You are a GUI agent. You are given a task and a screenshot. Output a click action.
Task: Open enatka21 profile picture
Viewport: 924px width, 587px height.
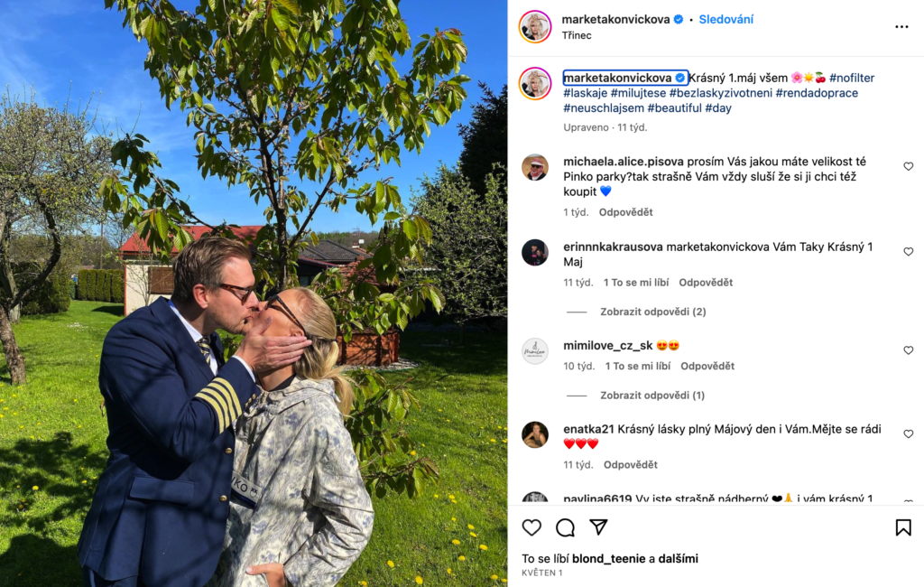[535, 434]
